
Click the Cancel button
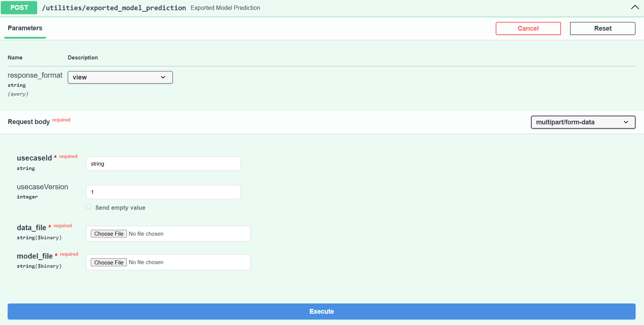(528, 28)
